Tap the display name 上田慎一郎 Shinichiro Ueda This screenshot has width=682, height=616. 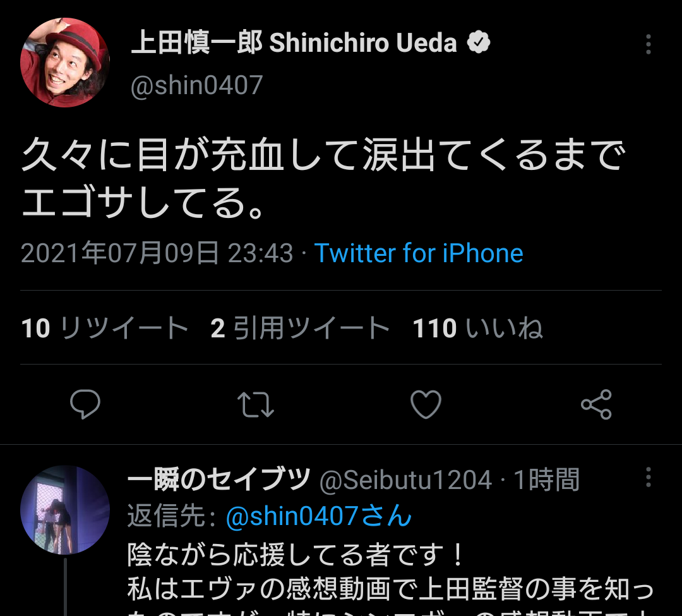click(294, 42)
